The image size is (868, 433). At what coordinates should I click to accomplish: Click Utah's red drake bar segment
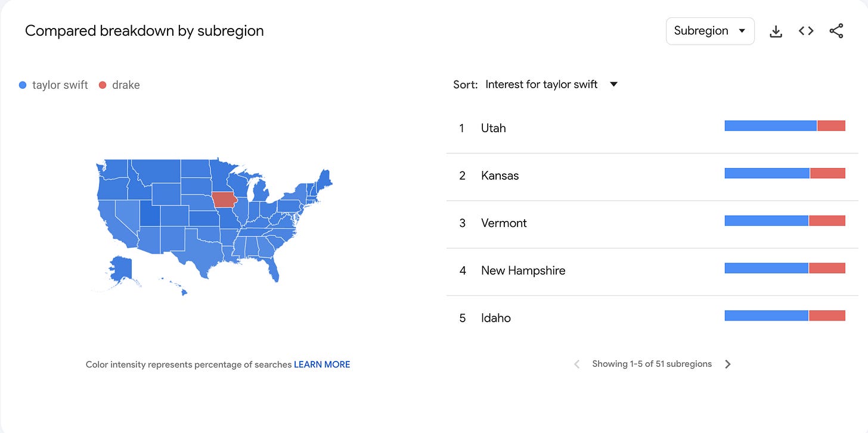tap(831, 126)
